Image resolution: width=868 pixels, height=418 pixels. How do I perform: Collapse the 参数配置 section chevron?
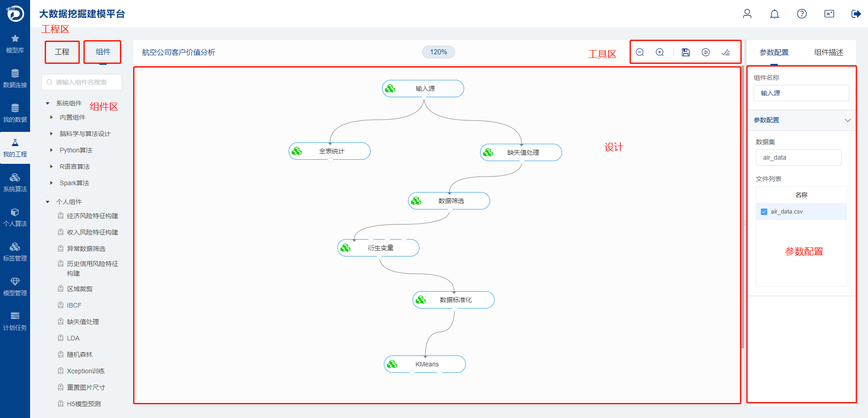[x=848, y=120]
